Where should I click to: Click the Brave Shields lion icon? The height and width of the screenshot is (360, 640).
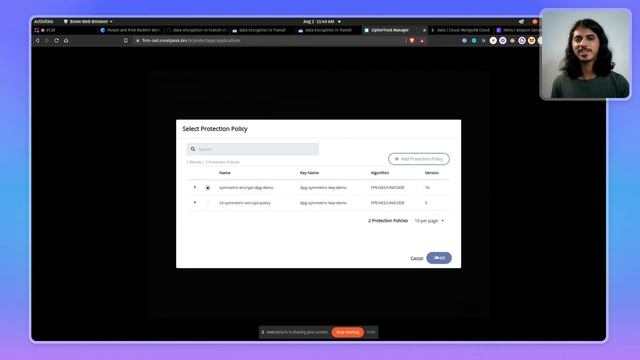[x=412, y=40]
